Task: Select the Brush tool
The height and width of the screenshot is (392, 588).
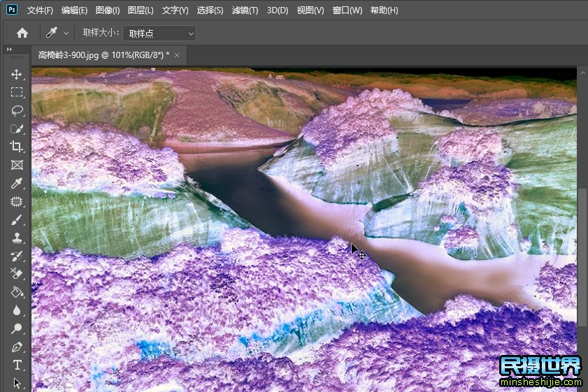Action: click(x=17, y=219)
